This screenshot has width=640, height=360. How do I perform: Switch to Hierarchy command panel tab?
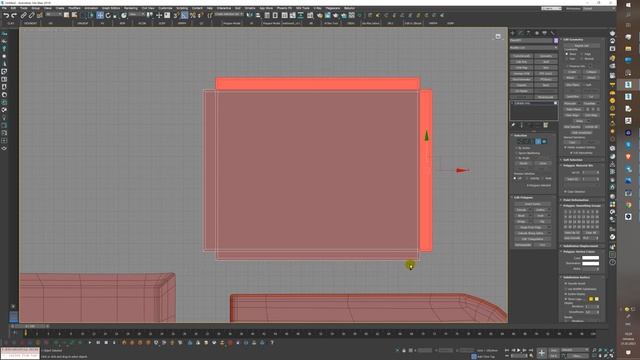click(x=529, y=33)
